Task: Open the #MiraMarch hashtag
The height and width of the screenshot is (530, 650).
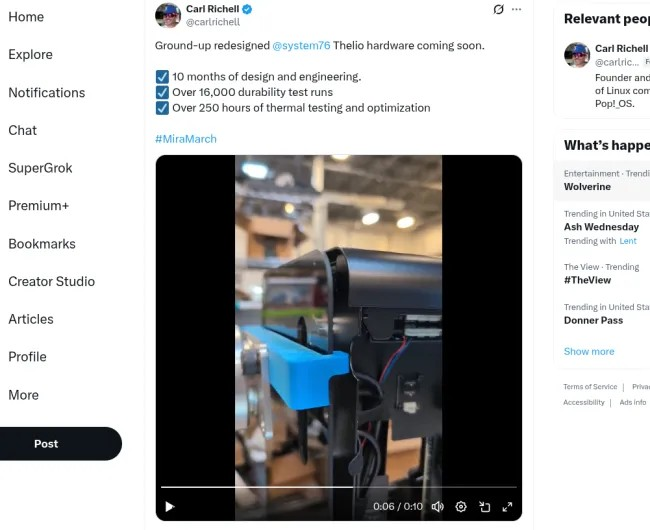Action: click(x=186, y=139)
